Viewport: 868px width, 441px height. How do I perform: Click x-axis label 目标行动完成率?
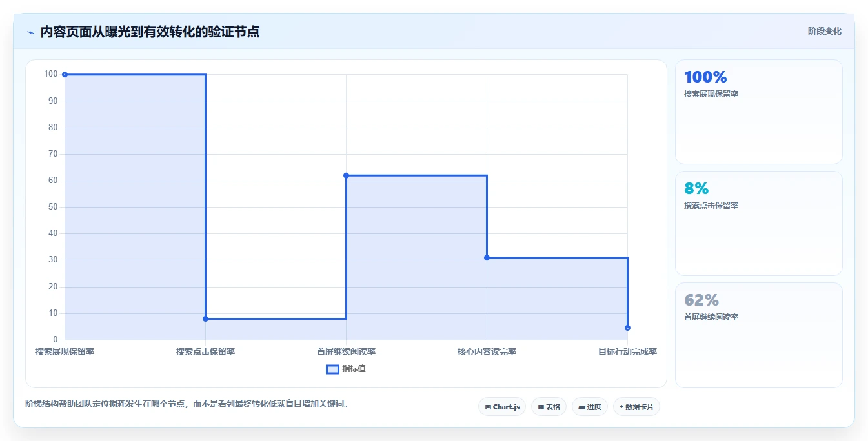[x=627, y=352]
